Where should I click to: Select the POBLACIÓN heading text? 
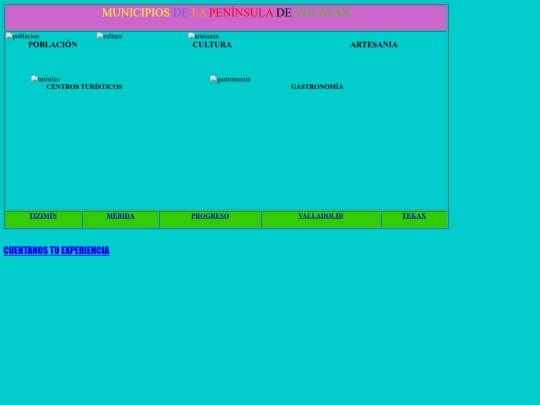pos(53,45)
